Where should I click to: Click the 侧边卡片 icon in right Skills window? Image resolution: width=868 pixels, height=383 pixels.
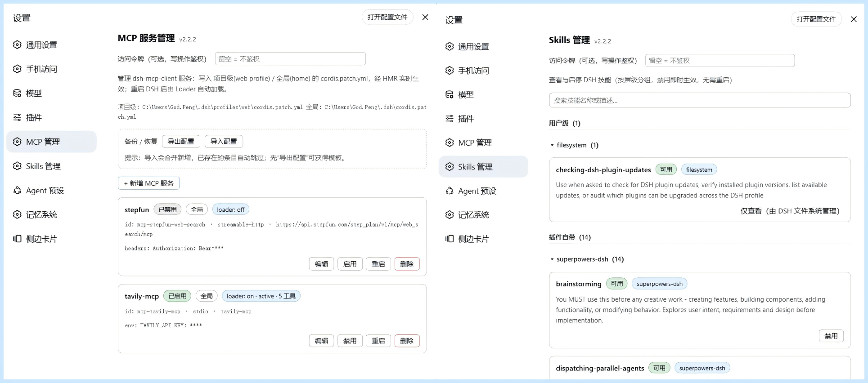click(450, 239)
